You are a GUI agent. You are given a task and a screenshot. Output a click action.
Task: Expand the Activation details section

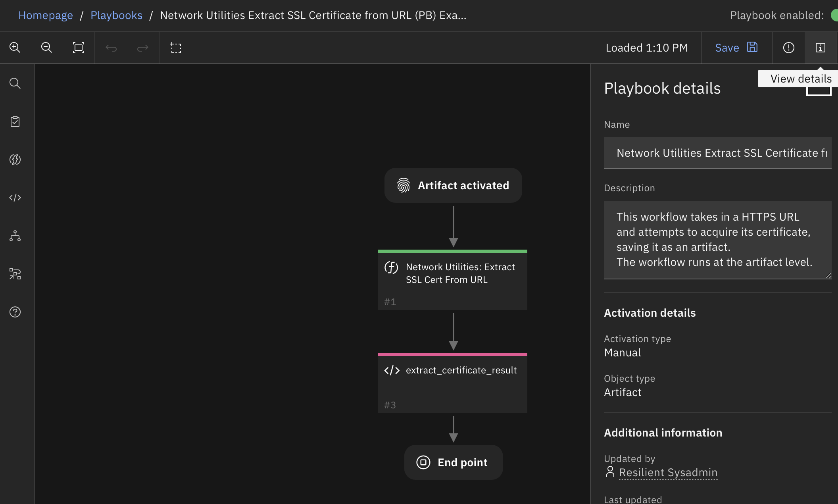coord(650,312)
